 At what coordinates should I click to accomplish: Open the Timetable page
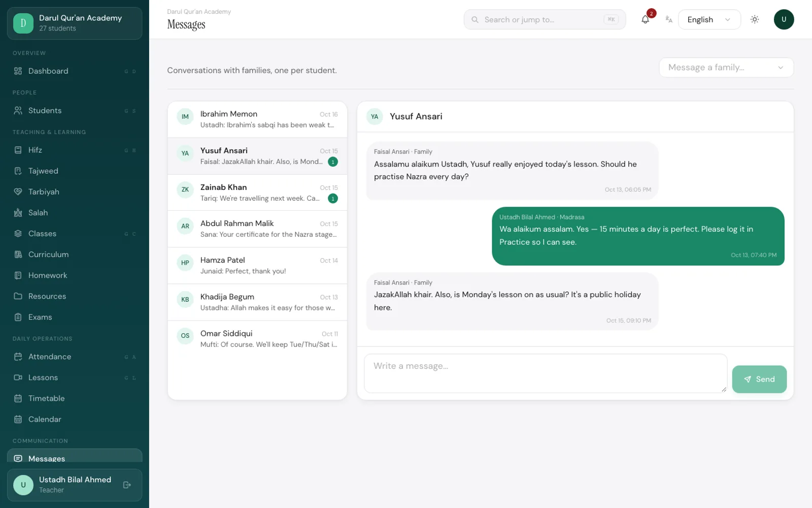tap(75, 398)
